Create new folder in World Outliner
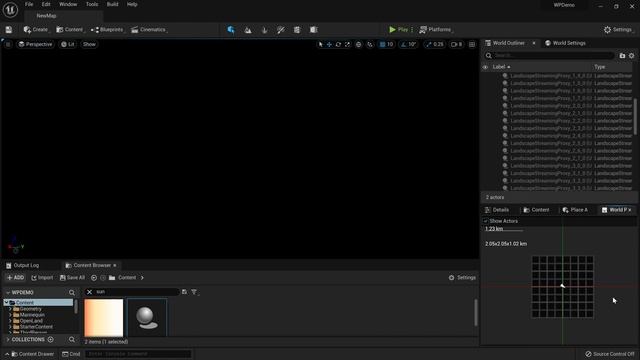The width and height of the screenshot is (640, 360). click(622, 56)
